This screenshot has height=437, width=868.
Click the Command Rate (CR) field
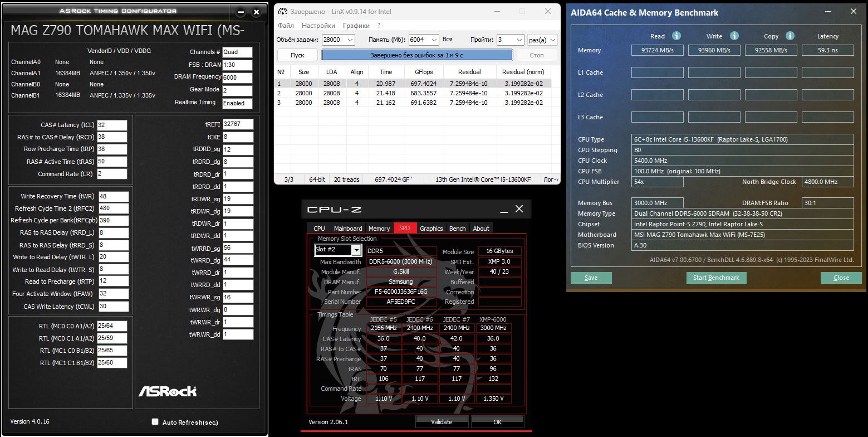(112, 174)
